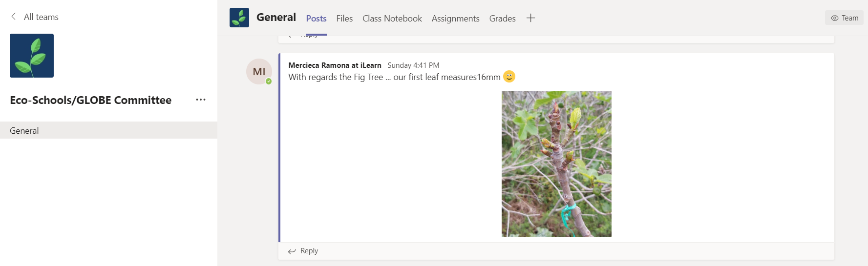Open the Class Notebook tab
This screenshot has width=868, height=266.
pos(392,19)
